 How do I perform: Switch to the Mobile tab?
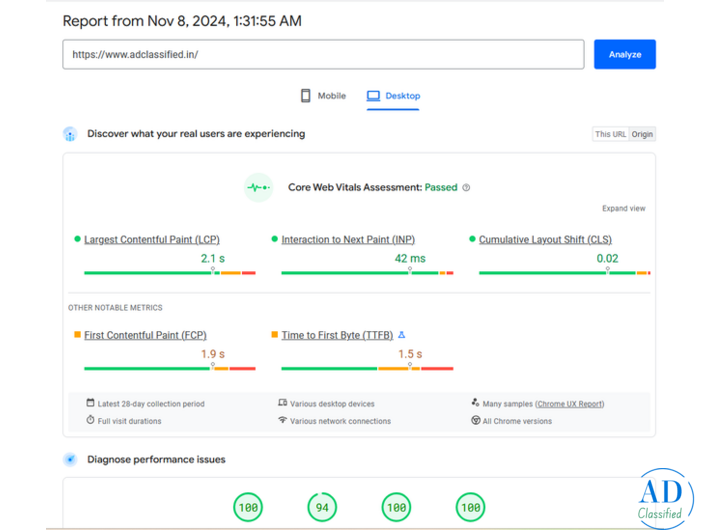coord(323,96)
